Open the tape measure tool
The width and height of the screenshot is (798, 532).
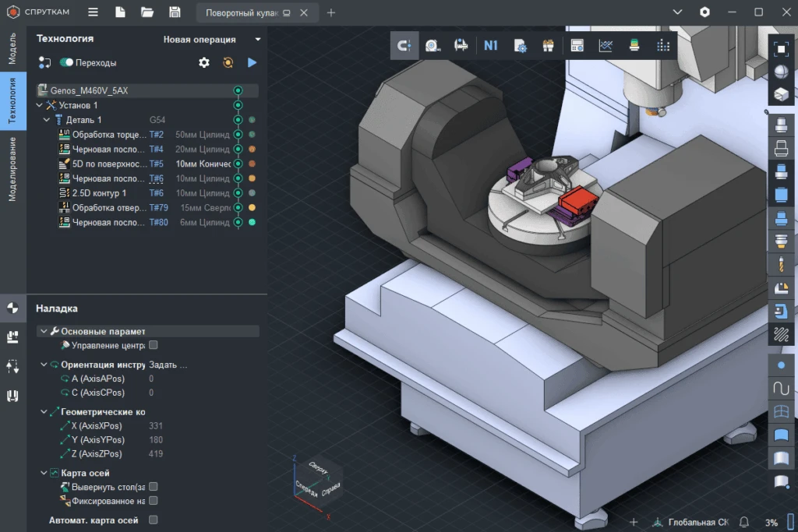click(433, 46)
